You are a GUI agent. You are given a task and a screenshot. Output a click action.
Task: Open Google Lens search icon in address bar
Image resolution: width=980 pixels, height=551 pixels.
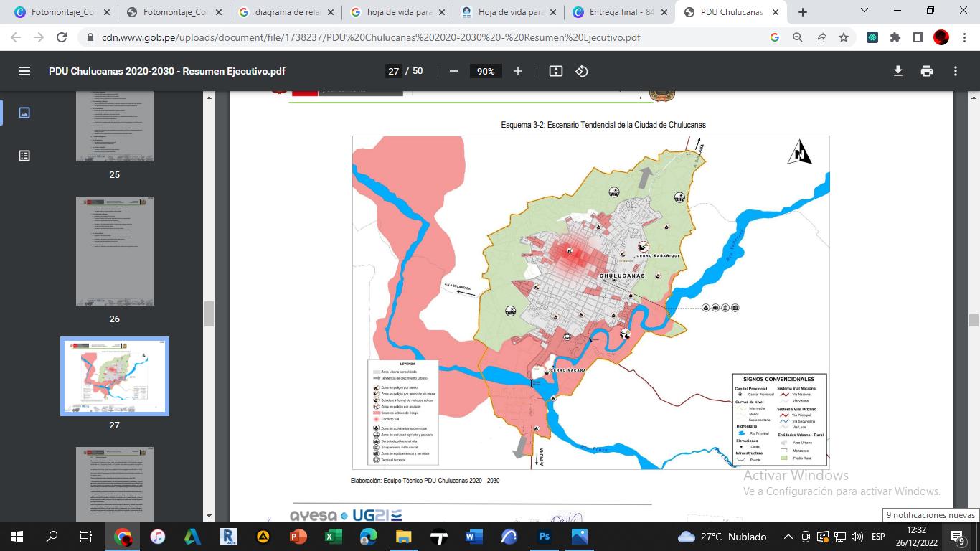point(775,37)
